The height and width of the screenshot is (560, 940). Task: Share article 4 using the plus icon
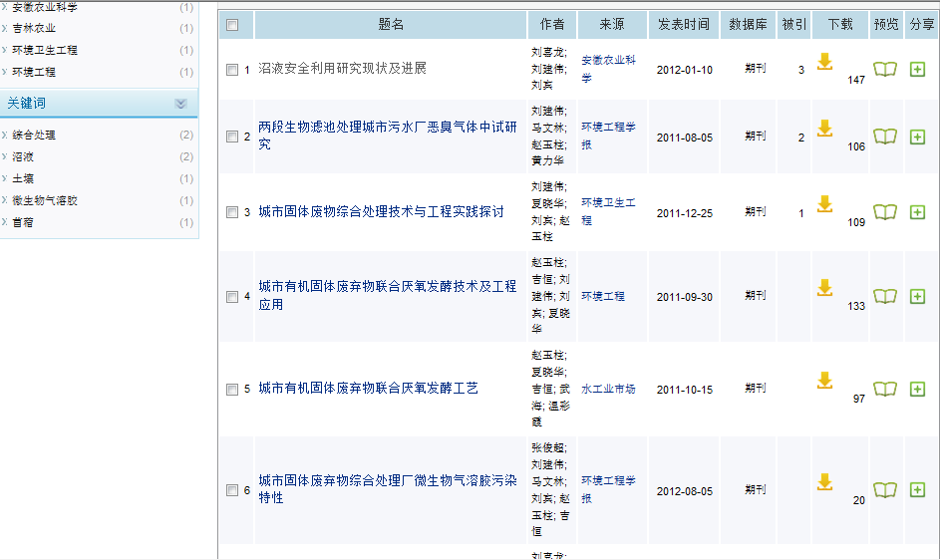click(x=917, y=296)
